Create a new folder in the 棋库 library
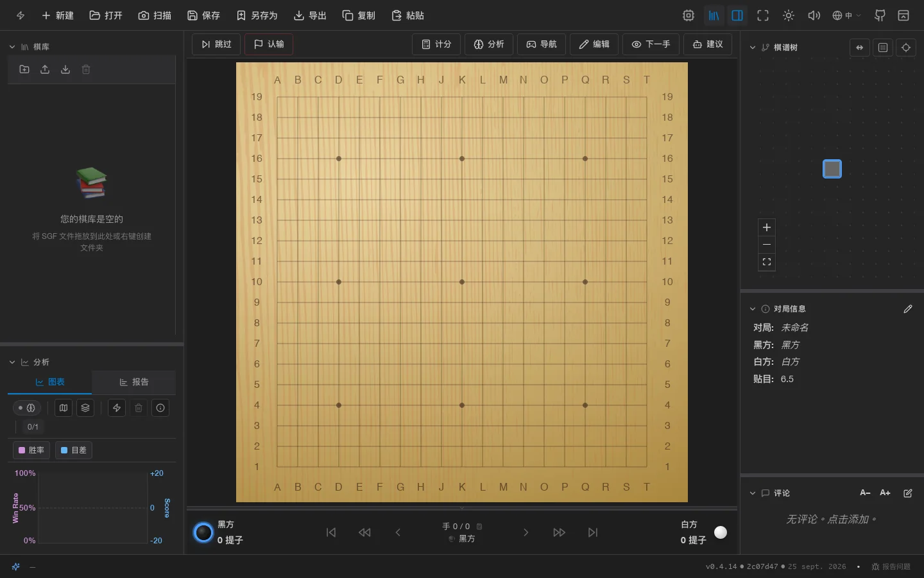Viewport: 924px width, 578px height. (x=24, y=69)
